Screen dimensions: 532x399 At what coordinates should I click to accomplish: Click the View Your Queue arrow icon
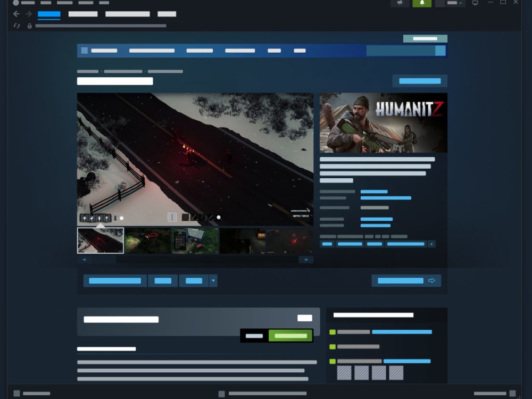(431, 280)
